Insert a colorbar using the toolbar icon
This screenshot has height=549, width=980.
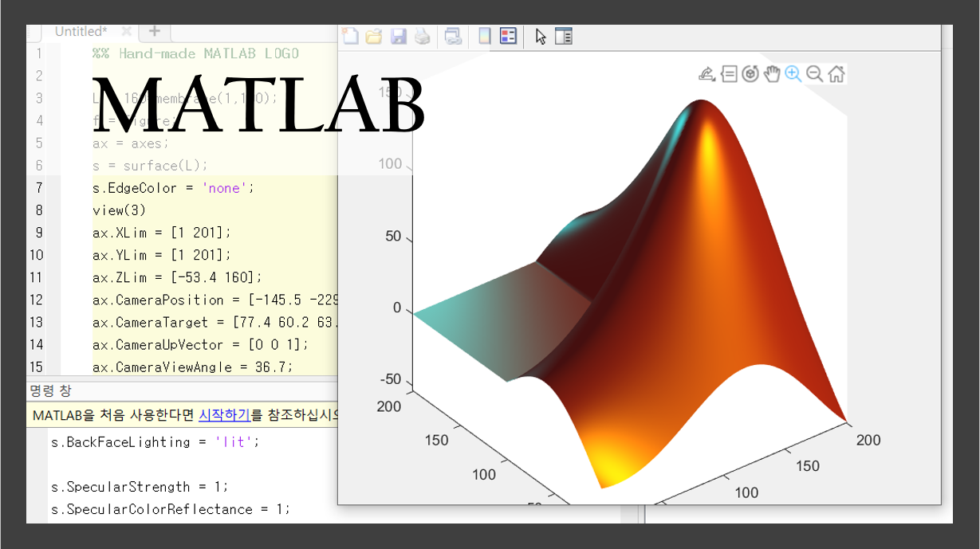[x=484, y=36]
